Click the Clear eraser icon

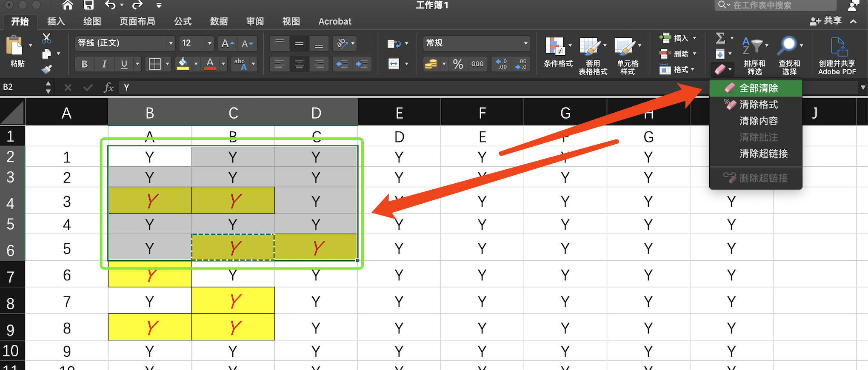(720, 69)
